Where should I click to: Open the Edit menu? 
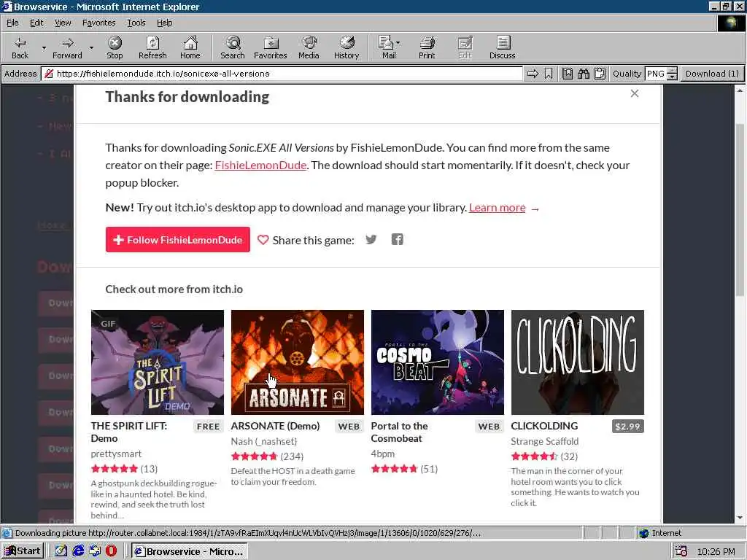36,23
